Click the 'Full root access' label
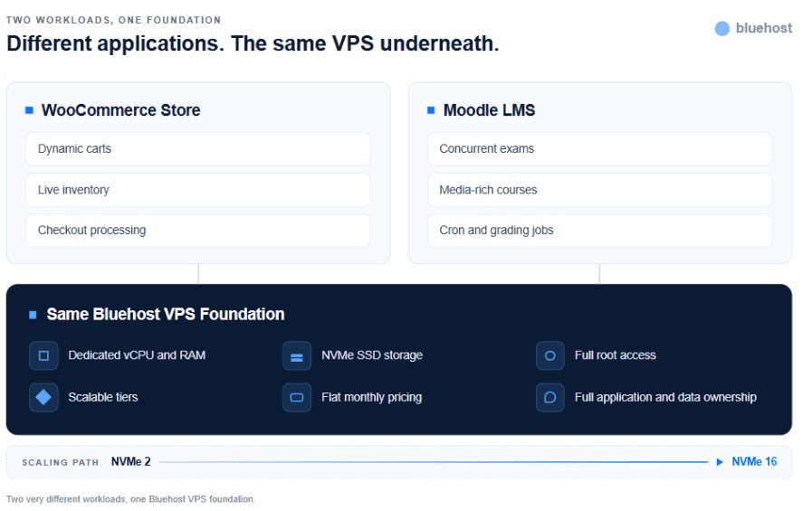Viewport: 812px width, 511px height. click(616, 355)
